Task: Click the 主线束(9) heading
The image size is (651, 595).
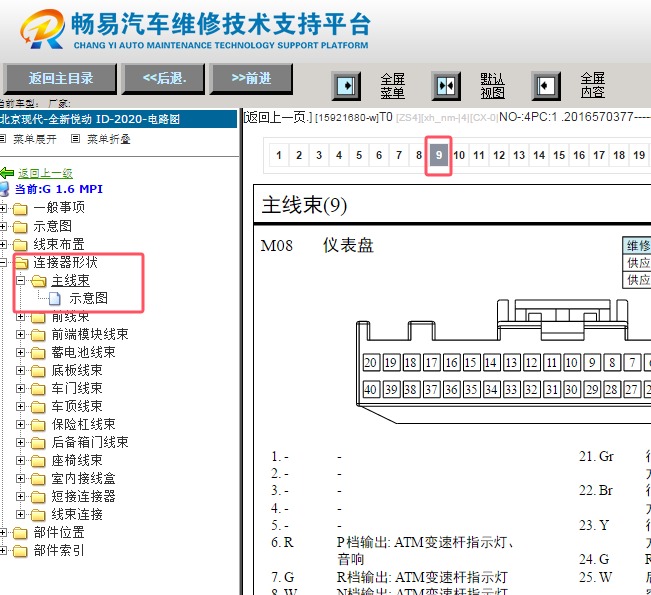Action: click(x=304, y=205)
